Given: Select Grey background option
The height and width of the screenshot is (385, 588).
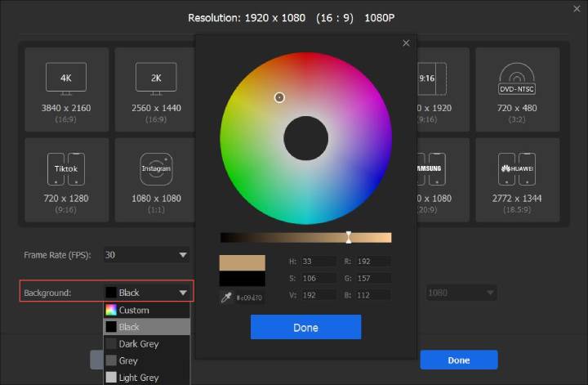Looking at the screenshot, I should click(x=146, y=360).
